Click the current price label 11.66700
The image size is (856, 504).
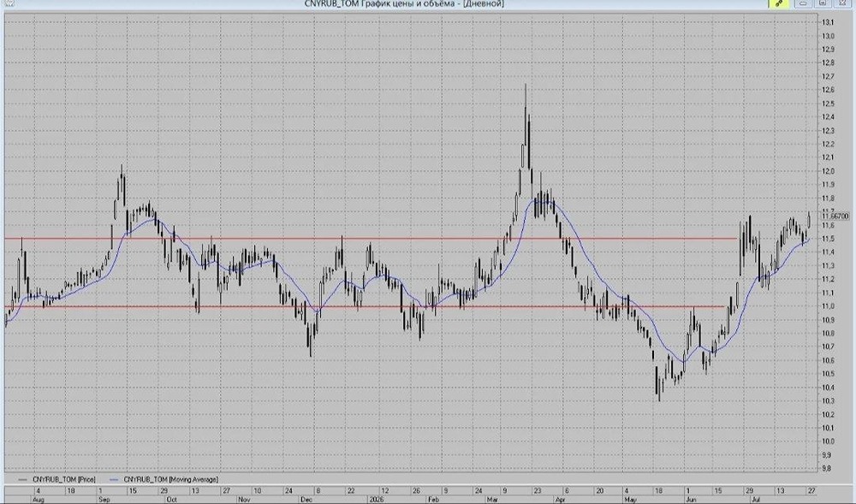(x=835, y=216)
